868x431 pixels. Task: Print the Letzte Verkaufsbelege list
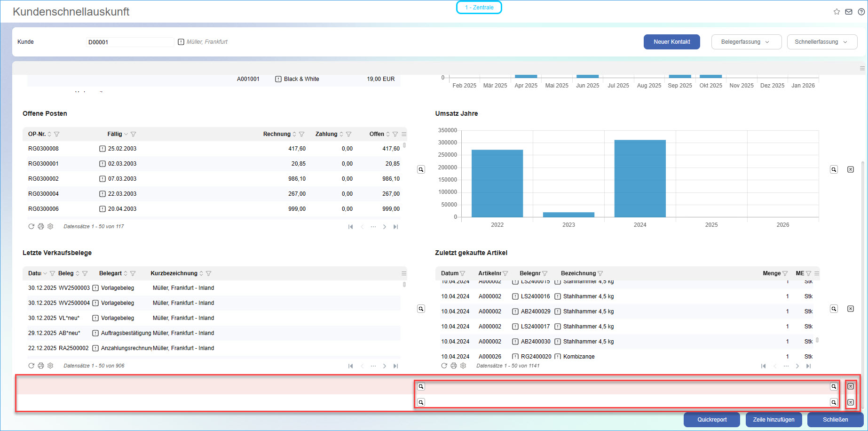click(x=41, y=366)
